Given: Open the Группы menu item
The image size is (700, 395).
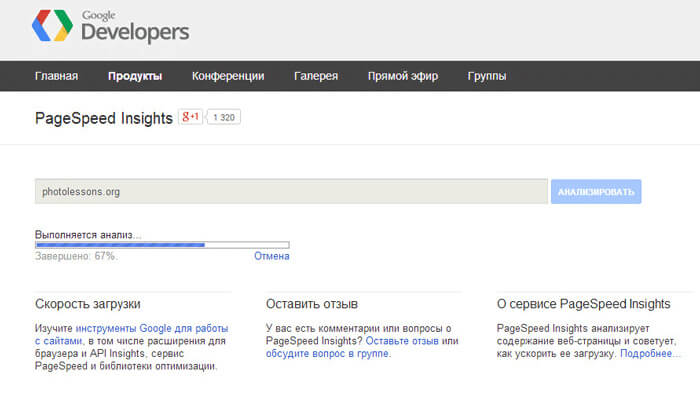Looking at the screenshot, I should click(x=487, y=76).
